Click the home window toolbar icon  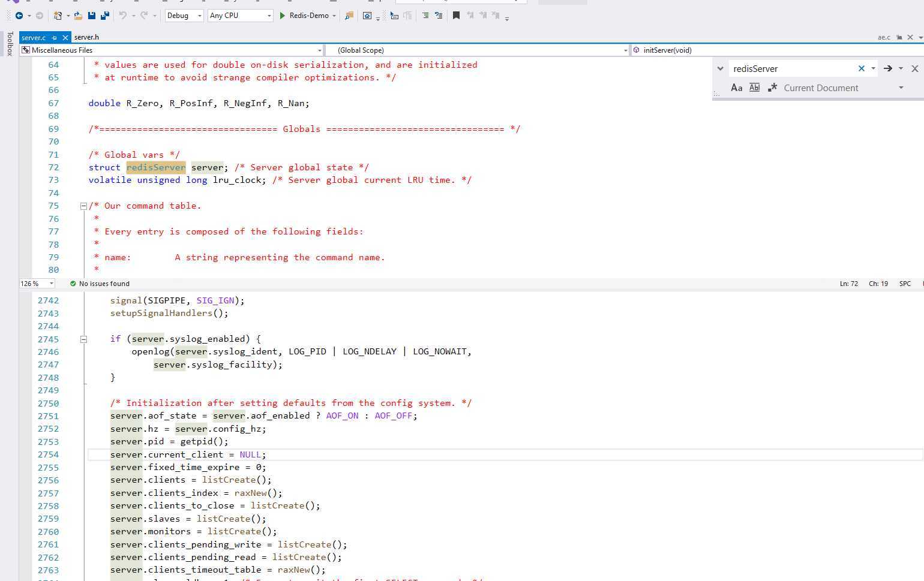click(x=367, y=16)
